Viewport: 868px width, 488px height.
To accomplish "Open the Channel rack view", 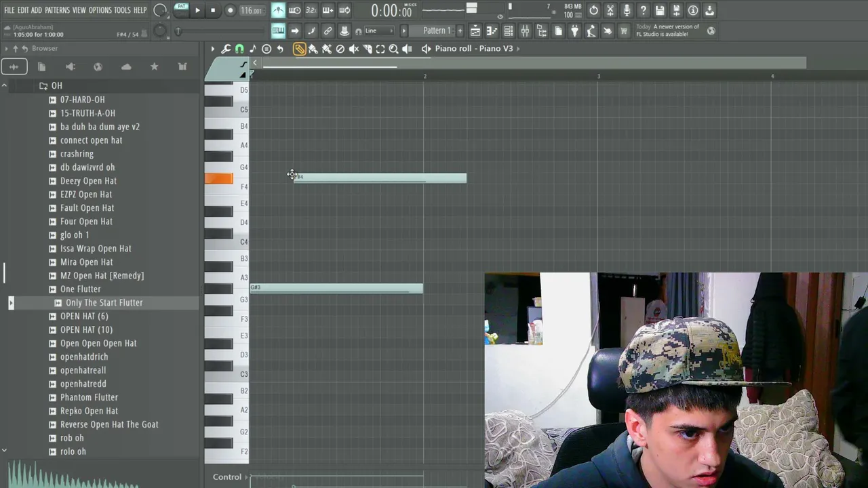I will (x=508, y=30).
